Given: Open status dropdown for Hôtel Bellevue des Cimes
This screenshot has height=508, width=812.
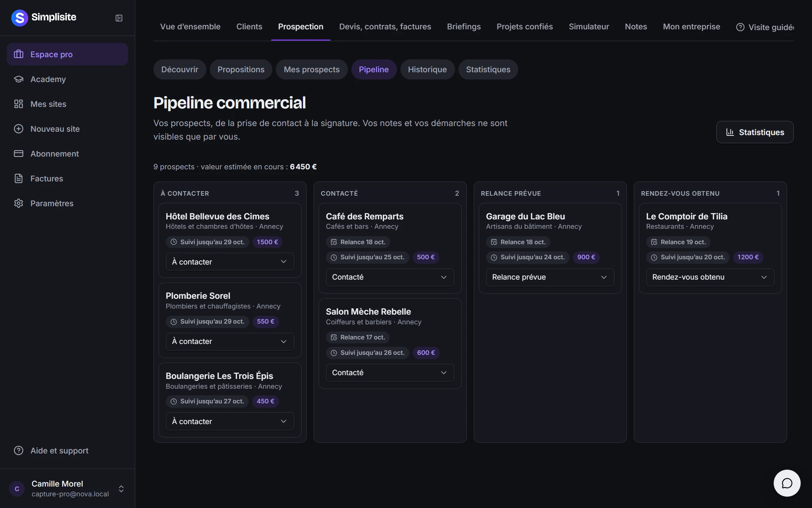Looking at the screenshot, I should tap(230, 262).
